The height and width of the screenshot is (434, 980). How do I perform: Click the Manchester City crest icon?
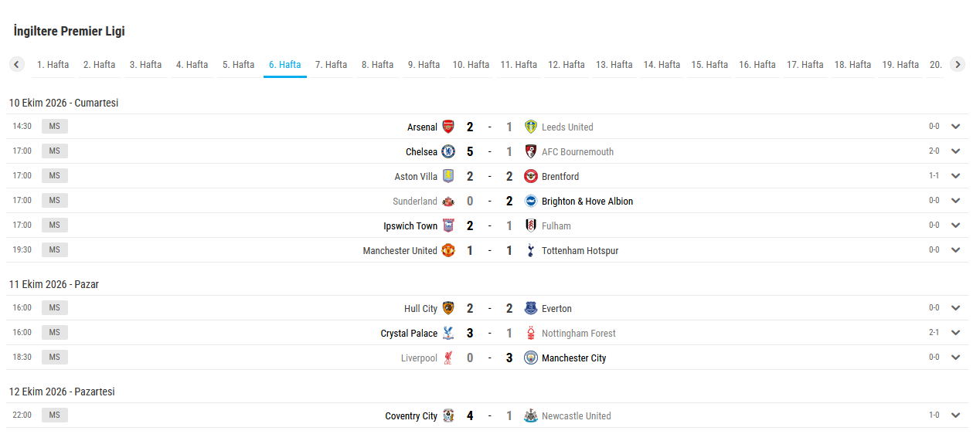530,358
